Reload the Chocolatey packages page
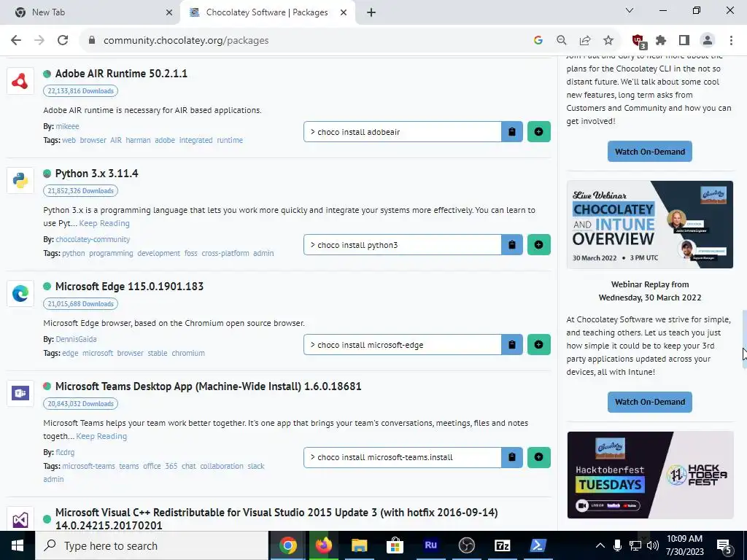The height and width of the screenshot is (560, 747). [x=63, y=41]
